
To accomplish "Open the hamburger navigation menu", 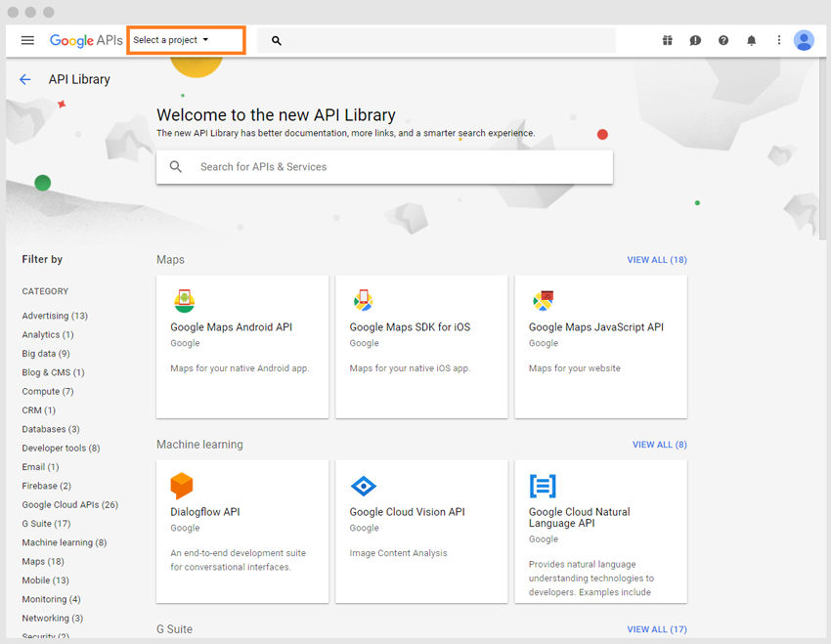I will [x=27, y=40].
